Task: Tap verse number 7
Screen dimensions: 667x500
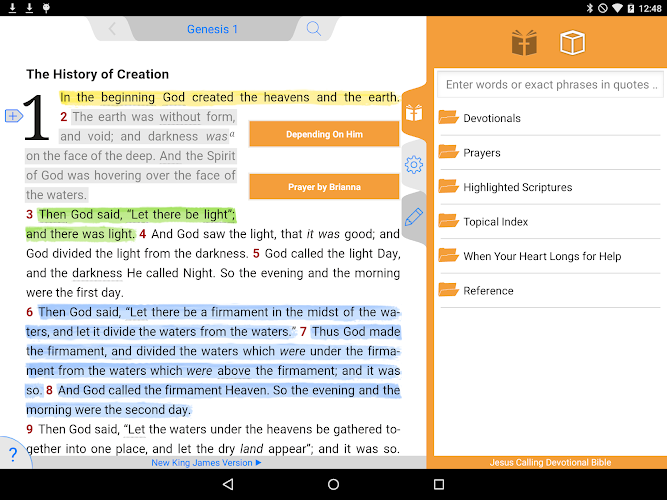Action: click(x=303, y=331)
